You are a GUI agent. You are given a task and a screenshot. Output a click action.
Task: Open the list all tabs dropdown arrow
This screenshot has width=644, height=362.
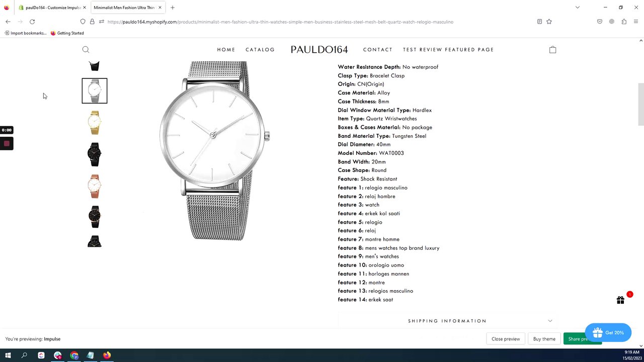[x=578, y=8]
